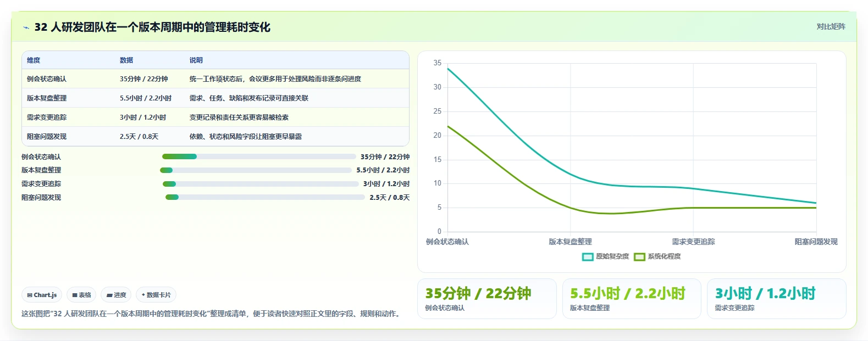Click the 35分钟 / 22分钟 stat card
868x341 pixels.
(x=487, y=299)
